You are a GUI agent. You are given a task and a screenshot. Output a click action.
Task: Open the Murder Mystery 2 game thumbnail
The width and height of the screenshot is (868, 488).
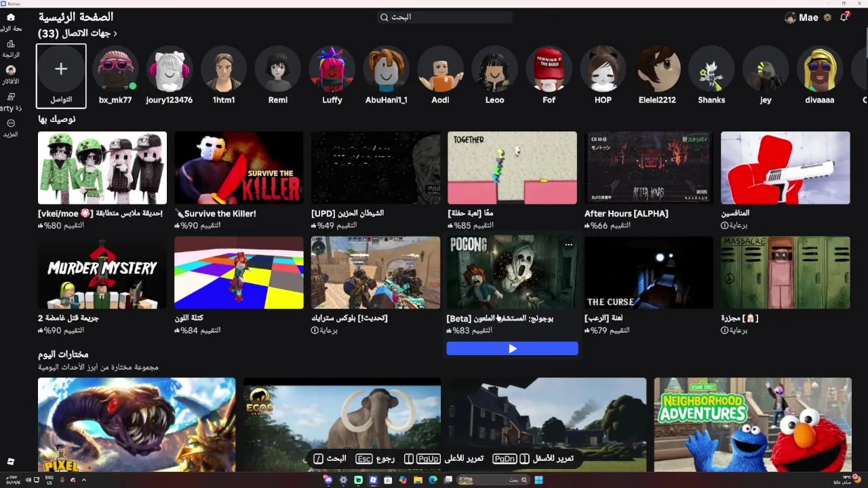pyautogui.click(x=102, y=272)
